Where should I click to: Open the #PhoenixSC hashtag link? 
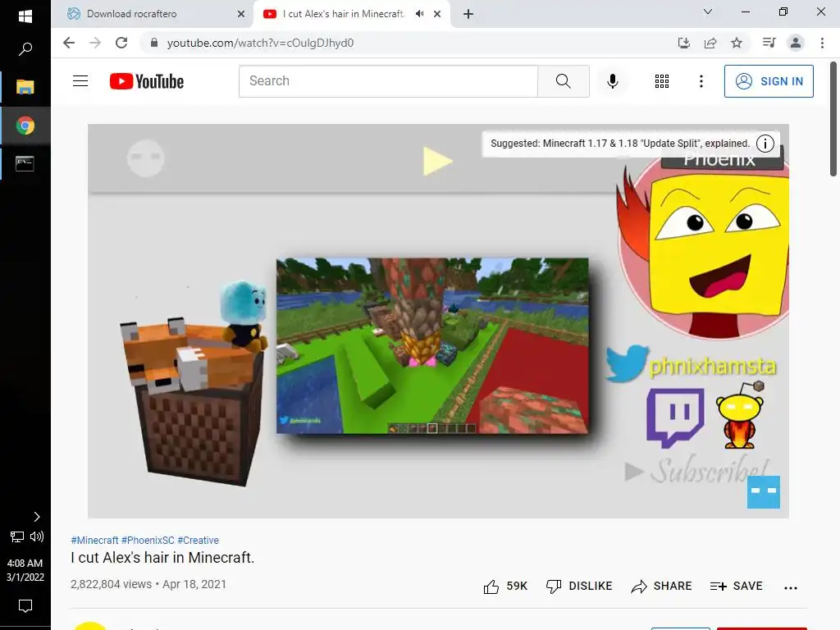pyautogui.click(x=148, y=540)
